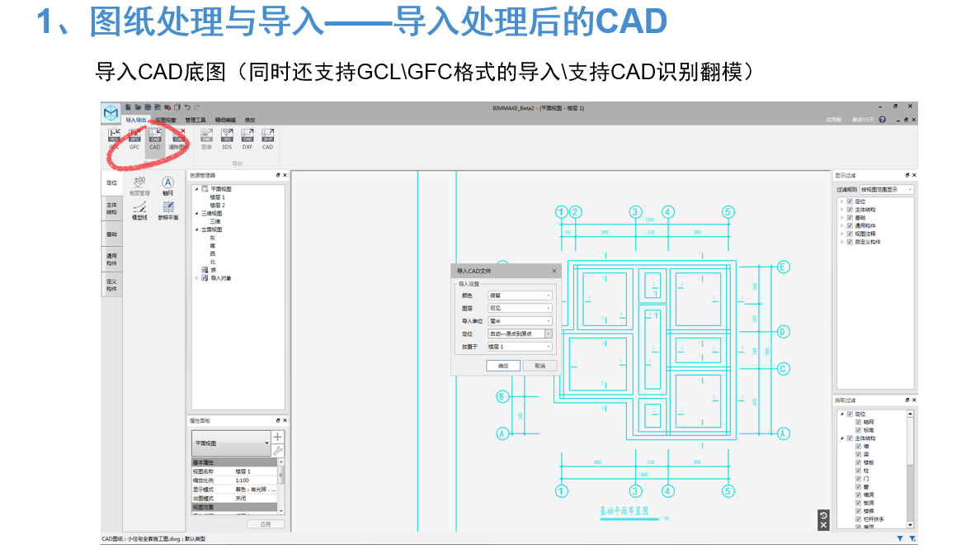
Task: Click the 应用 apply button in properties
Action: (x=266, y=524)
